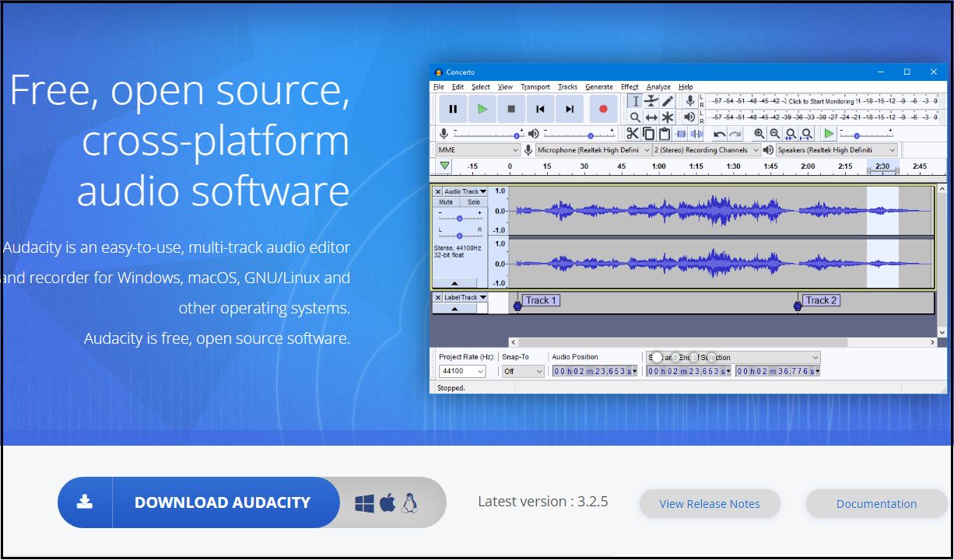Image resolution: width=954 pixels, height=560 pixels.
Task: Click the Undo arrow icon
Action: [721, 133]
